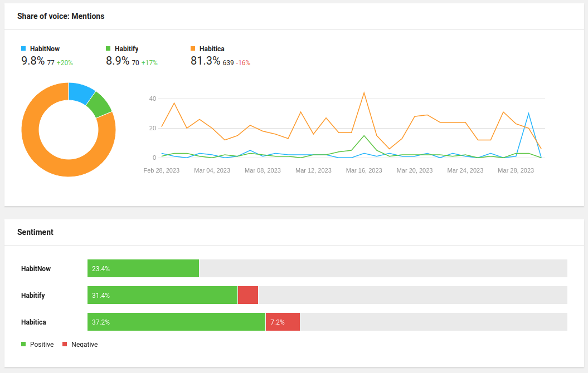The image size is (588, 373).
Task: Select the HabitNow legend label
Action: click(x=45, y=48)
